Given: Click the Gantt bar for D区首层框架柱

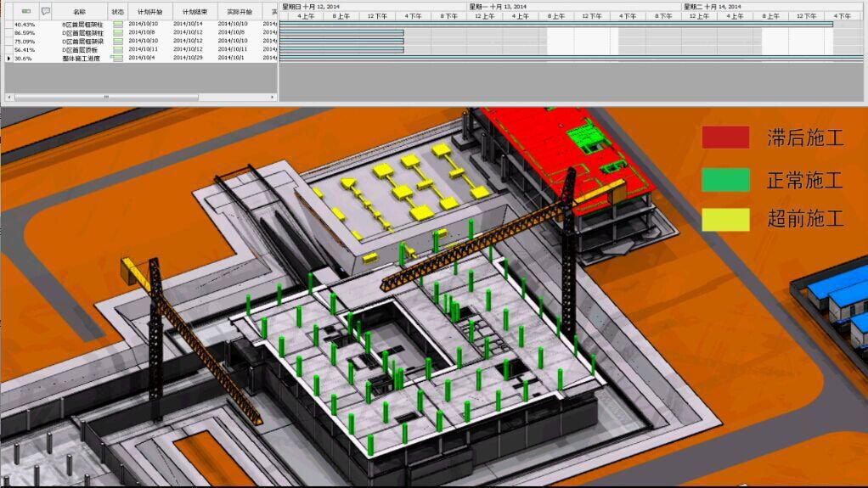Looking at the screenshot, I should (x=342, y=32).
